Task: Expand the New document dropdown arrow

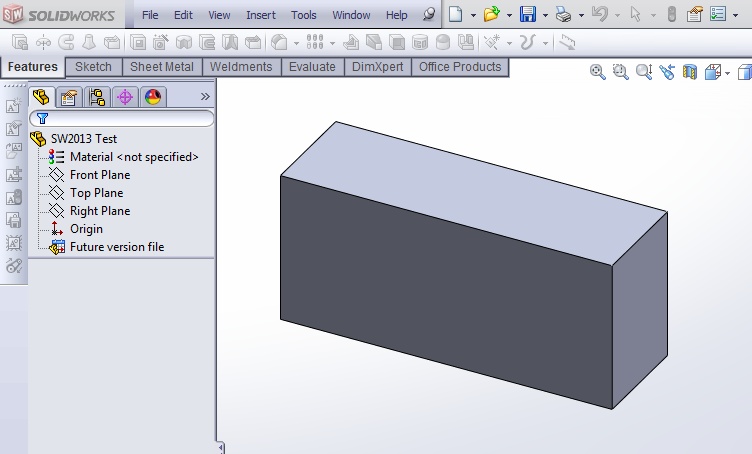Action: [x=473, y=15]
